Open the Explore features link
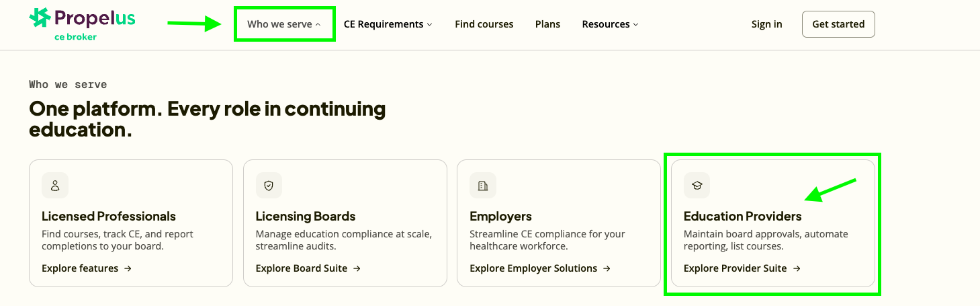Viewport: 980px width, 306px height. pyautogui.click(x=87, y=268)
